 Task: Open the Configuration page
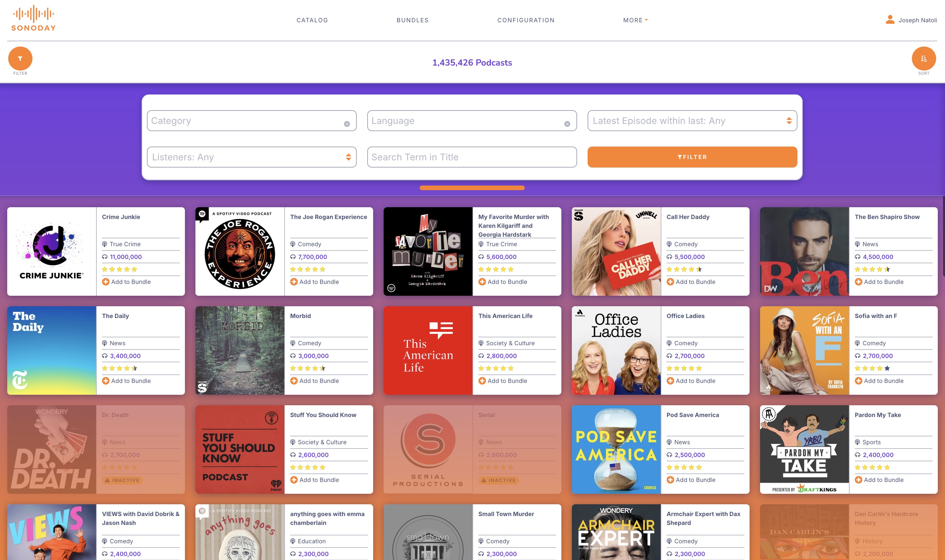click(525, 20)
